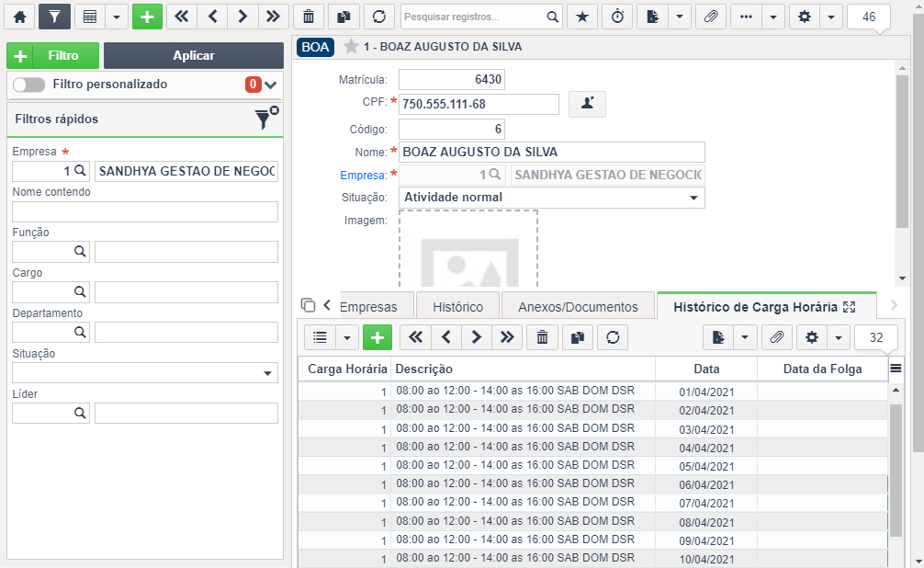Screen dimensions: 924x568
Task: Open grid column menu hamburger icon
Action: [x=896, y=369]
